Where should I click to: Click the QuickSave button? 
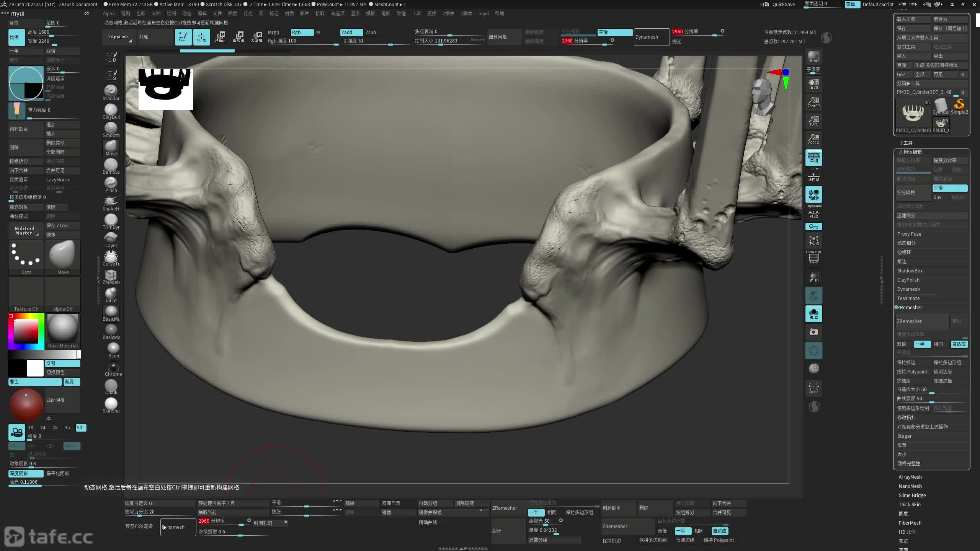pos(783,4)
